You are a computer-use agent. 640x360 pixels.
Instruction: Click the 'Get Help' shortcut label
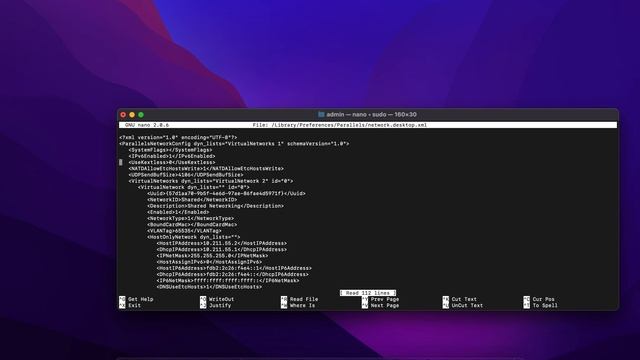click(x=141, y=299)
